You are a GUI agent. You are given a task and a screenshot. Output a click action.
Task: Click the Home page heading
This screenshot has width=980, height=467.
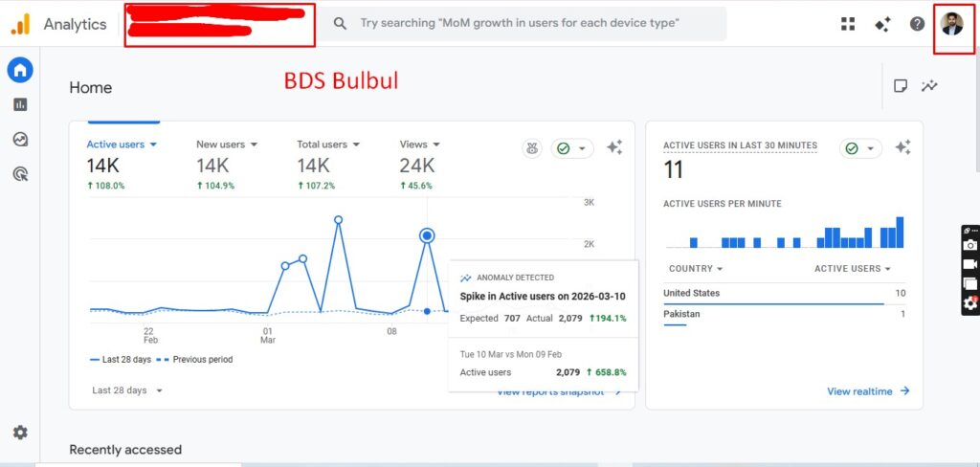tap(91, 87)
